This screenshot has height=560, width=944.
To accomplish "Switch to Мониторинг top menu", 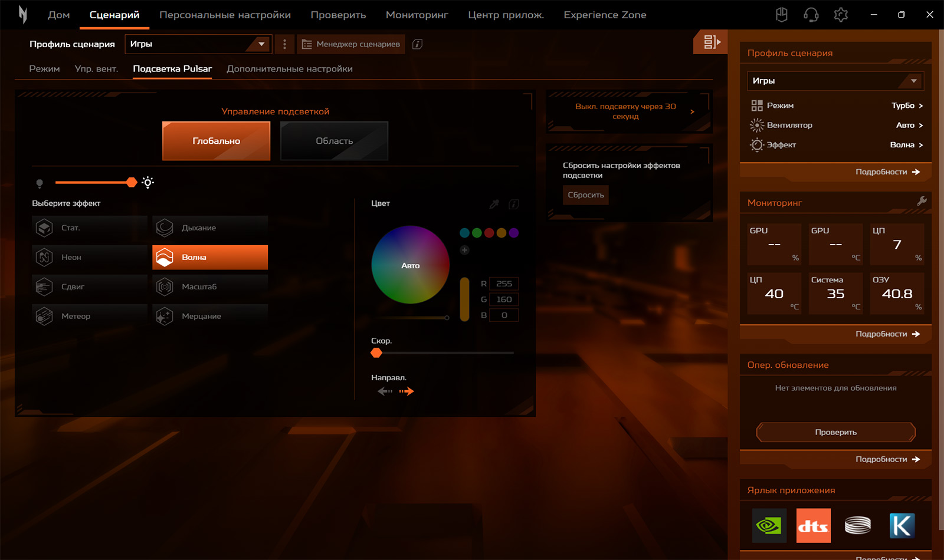I will [417, 15].
